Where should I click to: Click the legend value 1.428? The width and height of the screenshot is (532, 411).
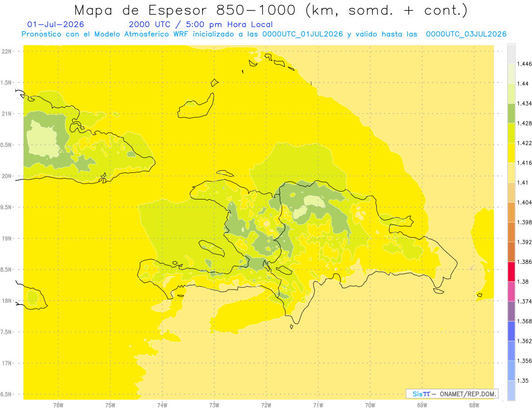pos(524,123)
